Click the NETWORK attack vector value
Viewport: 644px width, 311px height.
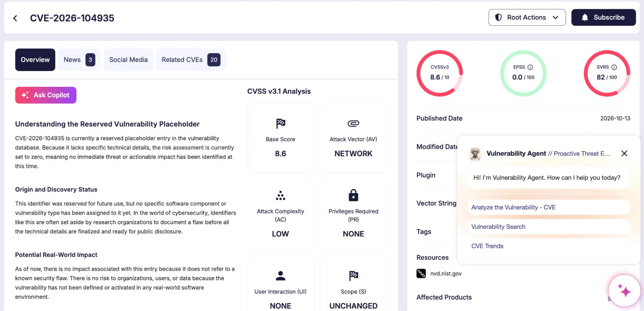click(x=353, y=154)
